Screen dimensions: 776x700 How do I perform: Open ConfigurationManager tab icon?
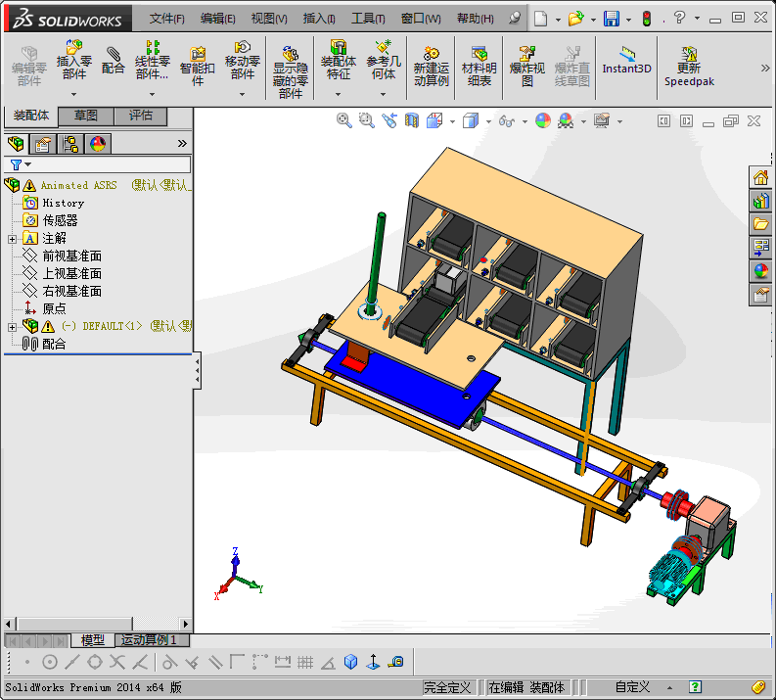point(70,144)
